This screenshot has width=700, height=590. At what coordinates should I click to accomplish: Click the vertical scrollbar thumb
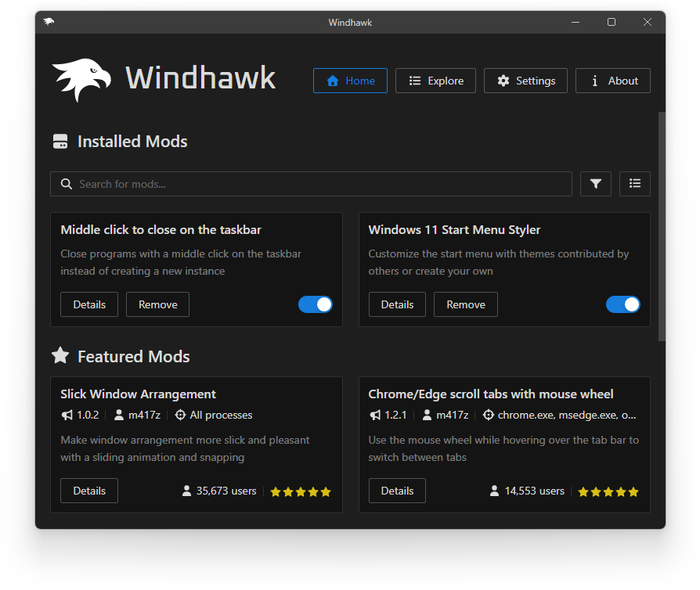pyautogui.click(x=662, y=226)
